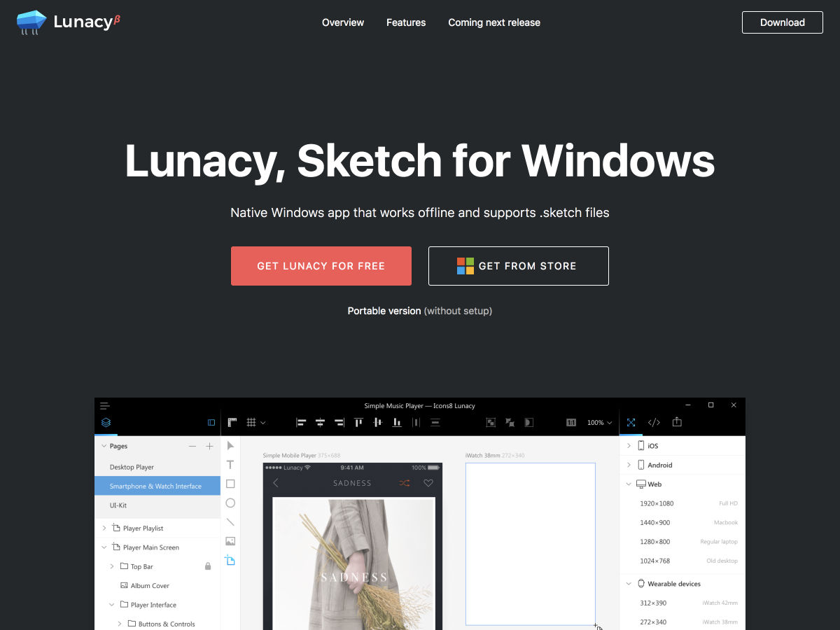Click the minus icon in Pages header
Image resolution: width=840 pixels, height=630 pixels.
[192, 446]
